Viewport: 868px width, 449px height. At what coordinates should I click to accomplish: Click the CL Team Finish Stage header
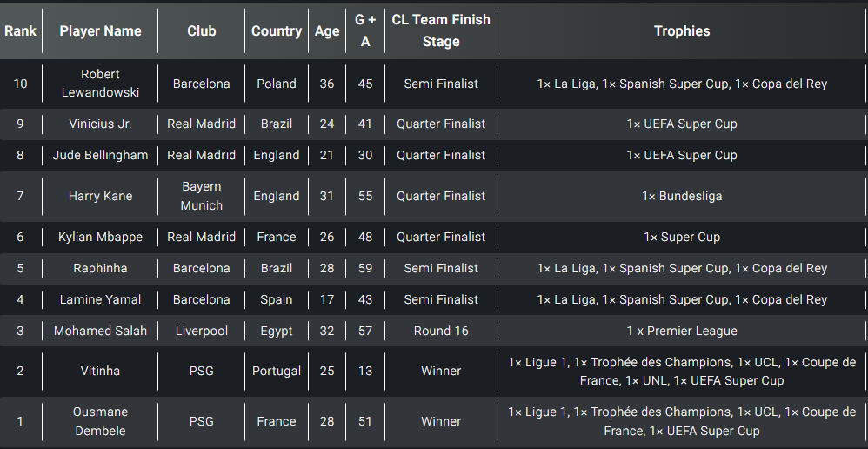click(441, 31)
